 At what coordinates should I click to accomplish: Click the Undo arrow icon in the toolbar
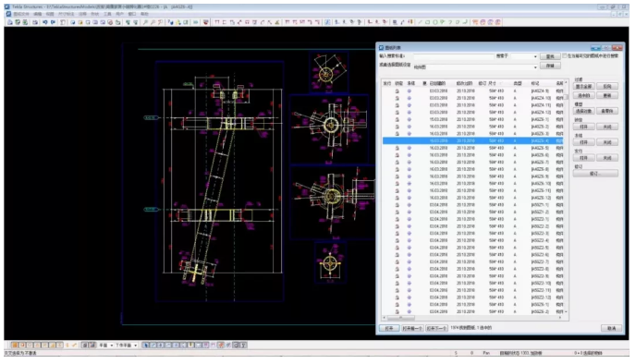[45, 22]
